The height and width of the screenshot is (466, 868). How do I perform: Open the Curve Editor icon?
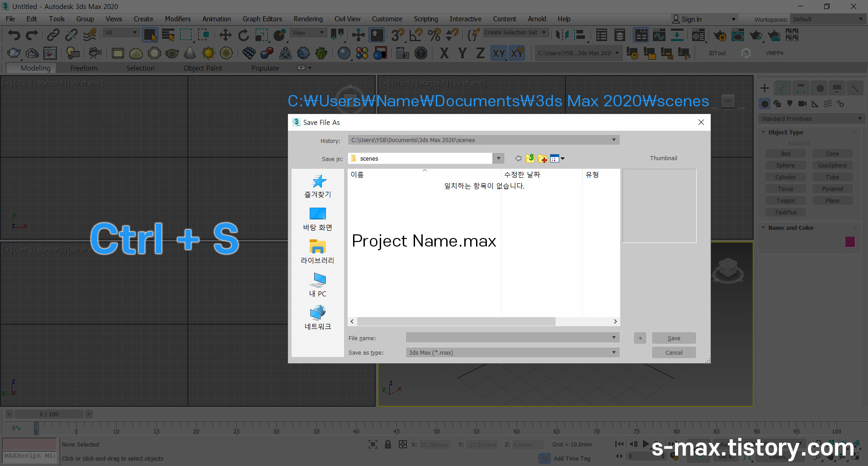tap(659, 35)
